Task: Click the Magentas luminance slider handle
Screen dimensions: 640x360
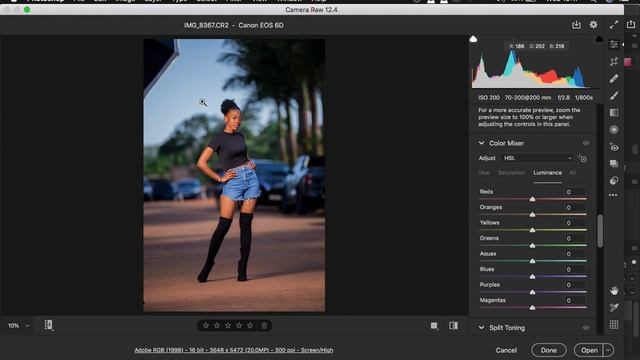Action: point(532,307)
